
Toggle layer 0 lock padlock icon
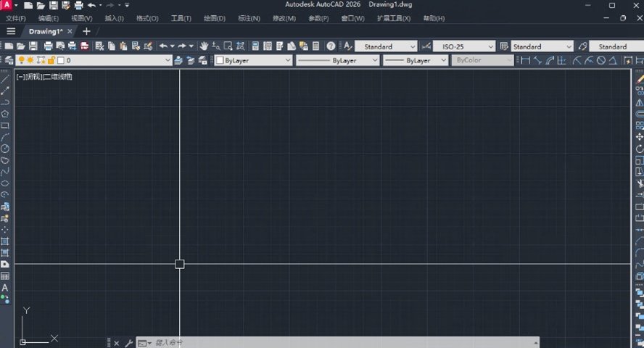(51, 60)
